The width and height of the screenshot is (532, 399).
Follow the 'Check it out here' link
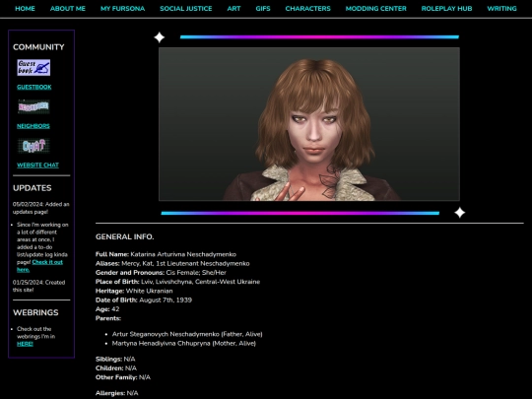tap(39, 266)
